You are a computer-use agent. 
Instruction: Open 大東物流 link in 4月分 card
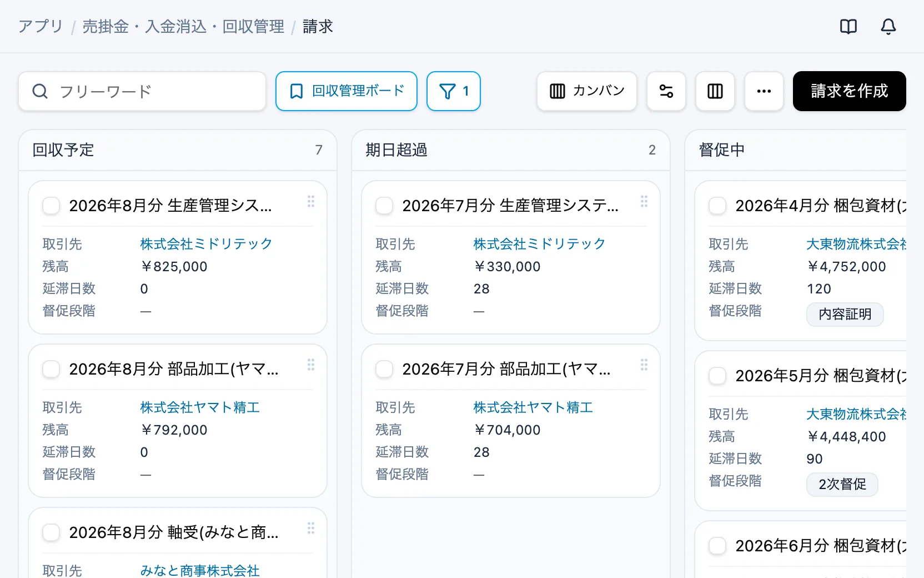pyautogui.click(x=856, y=244)
